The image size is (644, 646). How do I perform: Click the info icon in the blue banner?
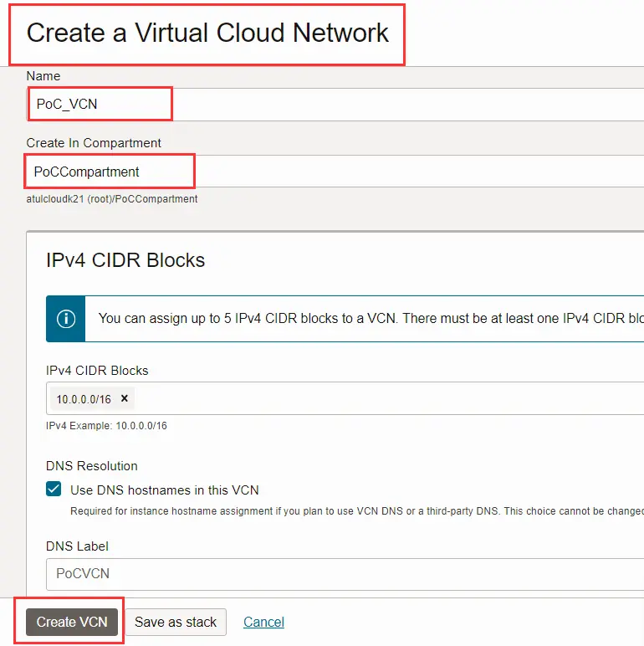[x=66, y=319]
